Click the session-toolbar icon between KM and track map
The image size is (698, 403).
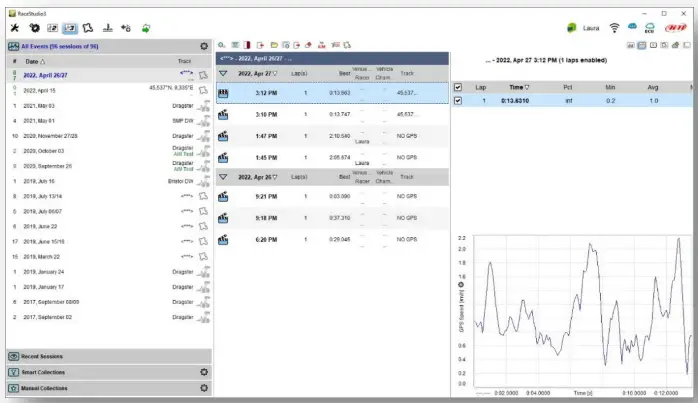[335, 45]
